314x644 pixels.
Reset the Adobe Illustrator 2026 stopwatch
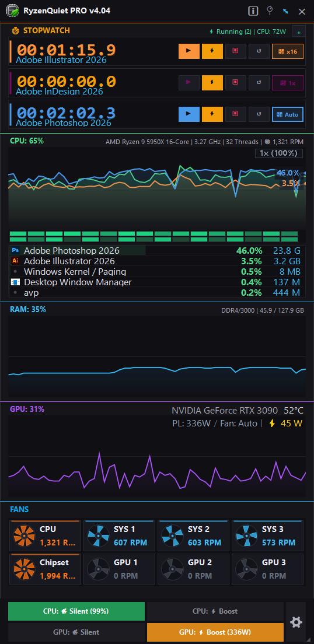(259, 51)
